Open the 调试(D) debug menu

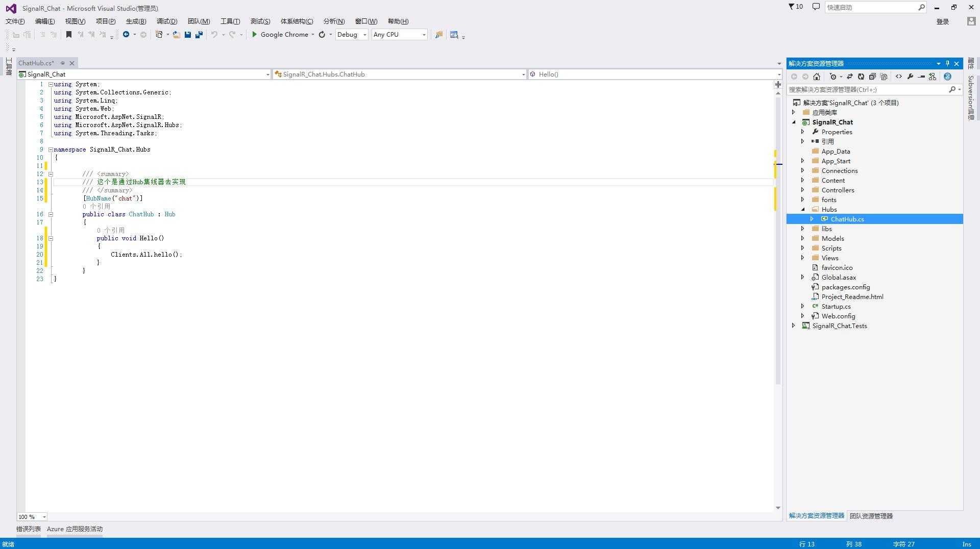click(167, 21)
